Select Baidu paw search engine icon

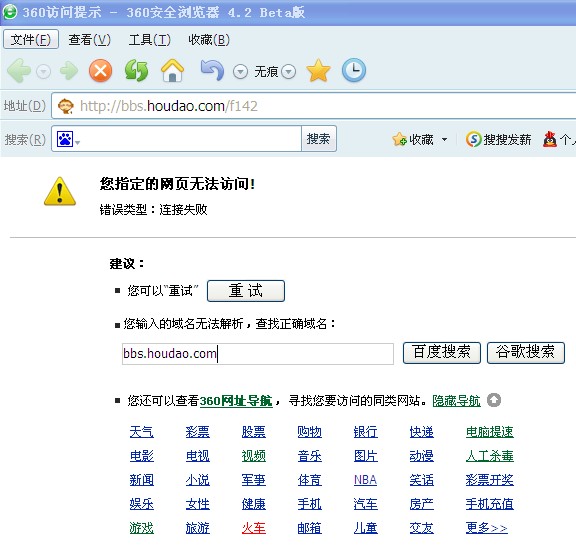tap(65, 139)
